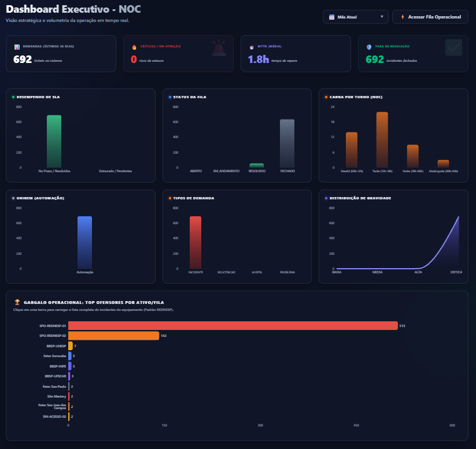Click the MEDIA label on gravity chart
Screen dimensions: 476x449
click(x=377, y=272)
